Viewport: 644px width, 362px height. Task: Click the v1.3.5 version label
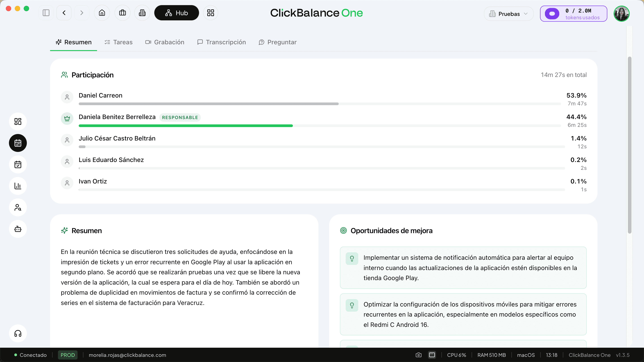point(623,355)
